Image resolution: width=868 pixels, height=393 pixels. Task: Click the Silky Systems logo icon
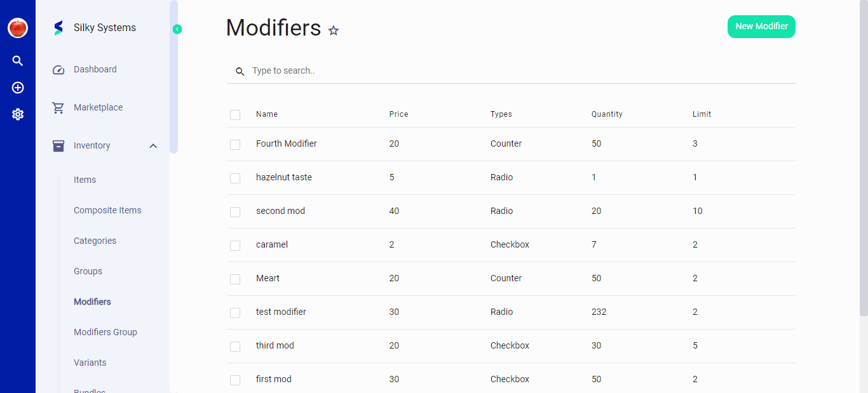[58, 27]
